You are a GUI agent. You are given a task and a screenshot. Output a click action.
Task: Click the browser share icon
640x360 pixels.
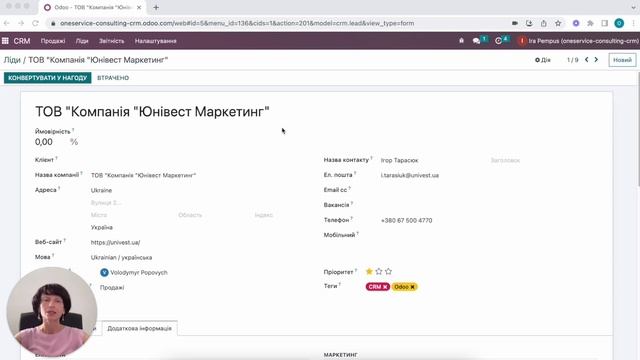[544, 23]
